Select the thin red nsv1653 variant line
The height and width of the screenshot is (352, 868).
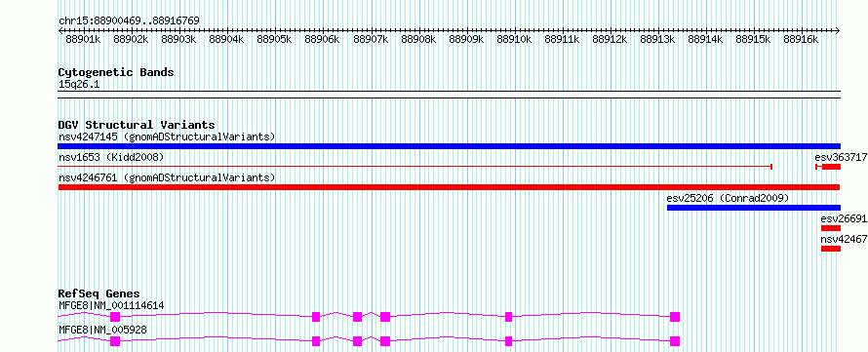(x=415, y=167)
